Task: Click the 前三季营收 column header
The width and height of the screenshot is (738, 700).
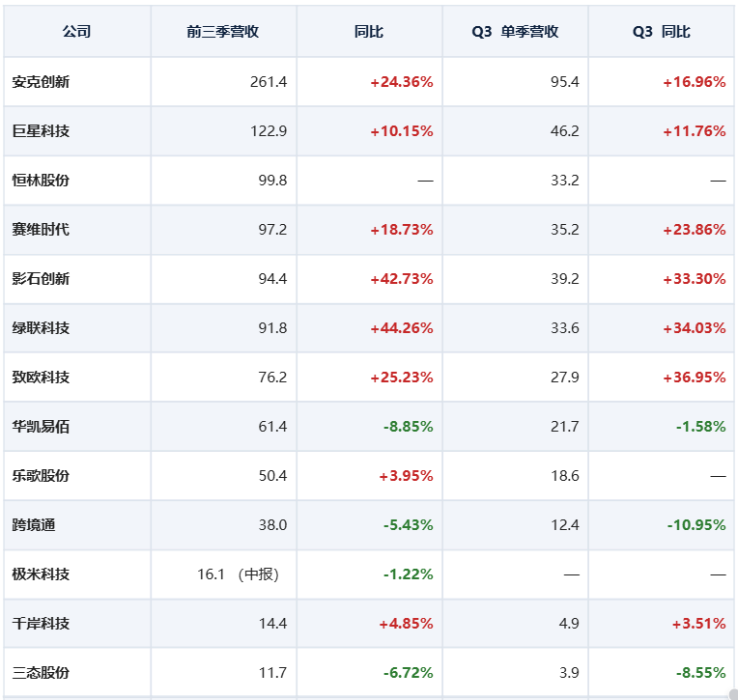Action: pos(223,32)
